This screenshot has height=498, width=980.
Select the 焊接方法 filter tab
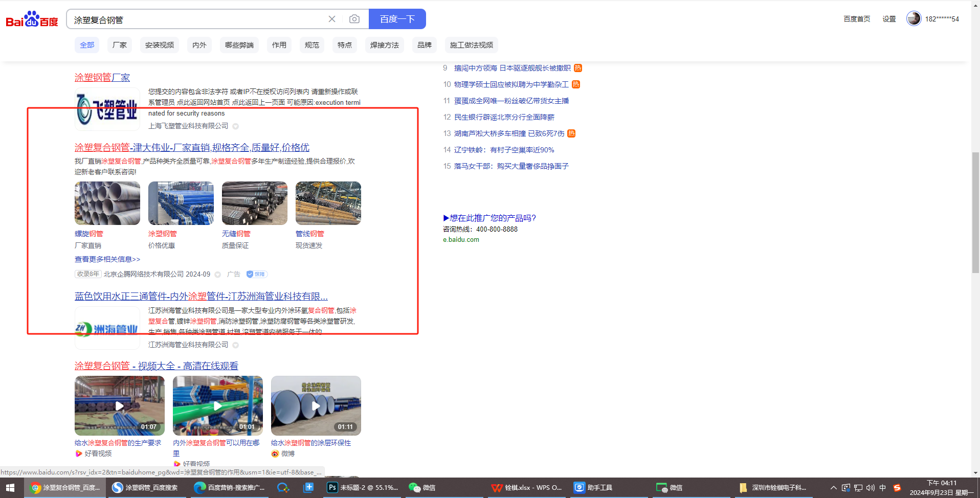385,45
